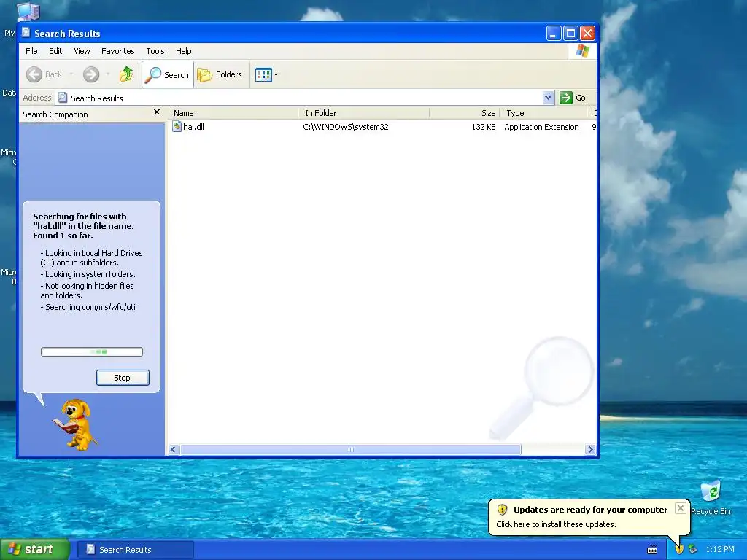Click the keyboard tray icon
Viewport: 747px width, 560px height.
[x=652, y=550]
